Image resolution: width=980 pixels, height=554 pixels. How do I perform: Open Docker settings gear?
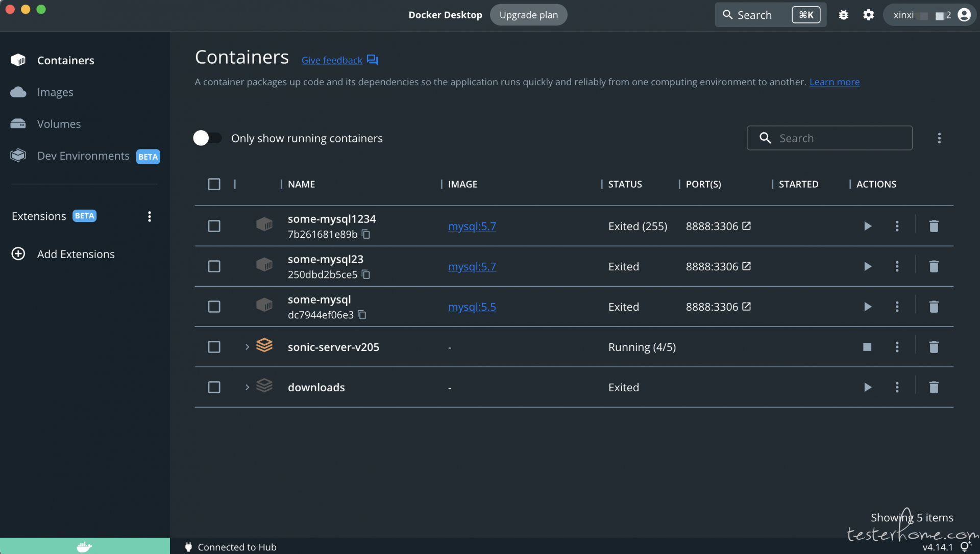(869, 15)
